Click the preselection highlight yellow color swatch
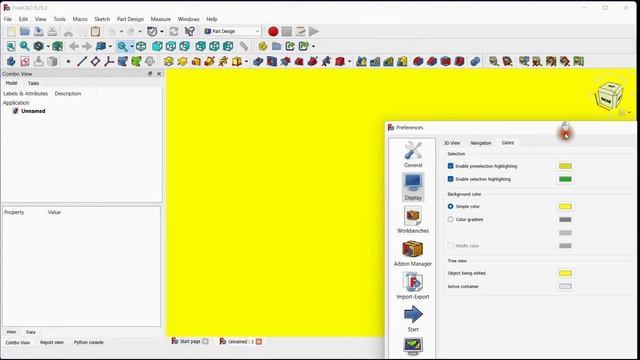640x360 pixels. coord(565,166)
